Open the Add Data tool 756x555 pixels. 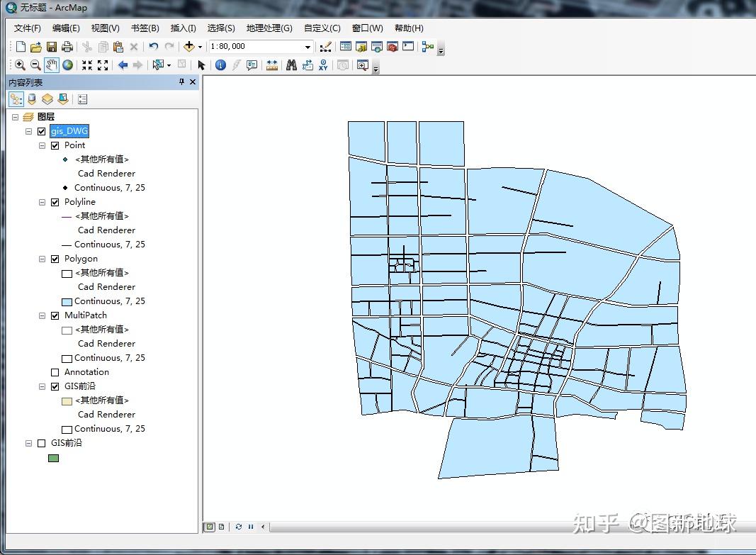[190, 46]
